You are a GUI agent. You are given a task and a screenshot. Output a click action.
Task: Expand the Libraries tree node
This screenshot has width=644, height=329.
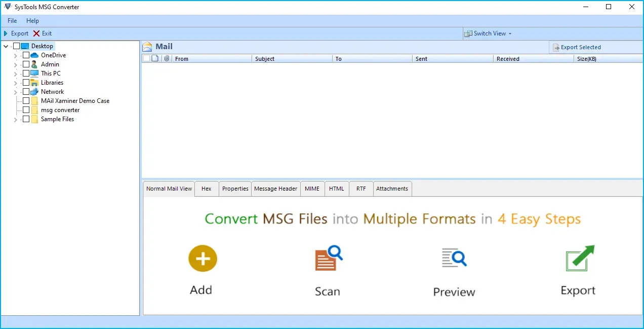tap(16, 83)
